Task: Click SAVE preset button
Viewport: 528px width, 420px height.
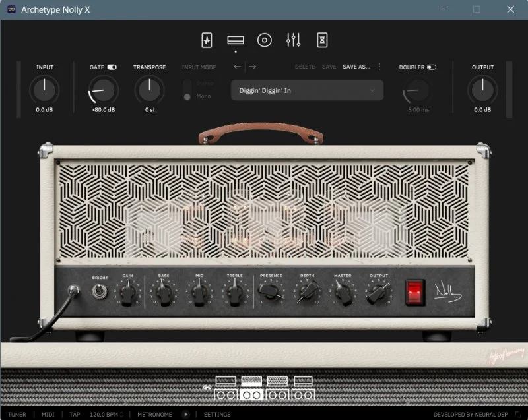Action: pyautogui.click(x=329, y=67)
